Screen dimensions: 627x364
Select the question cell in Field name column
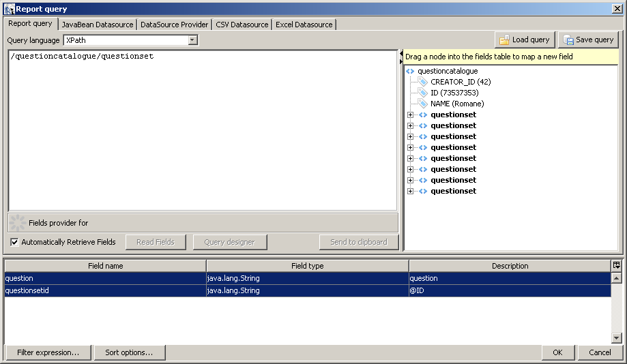[106, 278]
